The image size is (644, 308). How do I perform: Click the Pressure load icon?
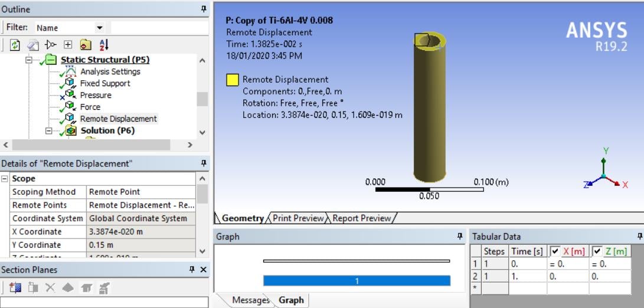pyautogui.click(x=70, y=95)
